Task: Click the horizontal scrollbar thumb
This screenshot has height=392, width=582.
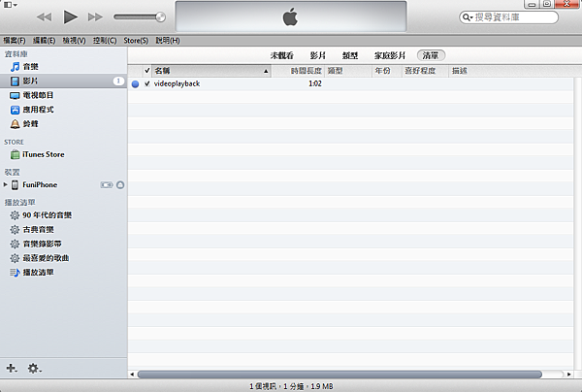Action: pyautogui.click(x=339, y=375)
